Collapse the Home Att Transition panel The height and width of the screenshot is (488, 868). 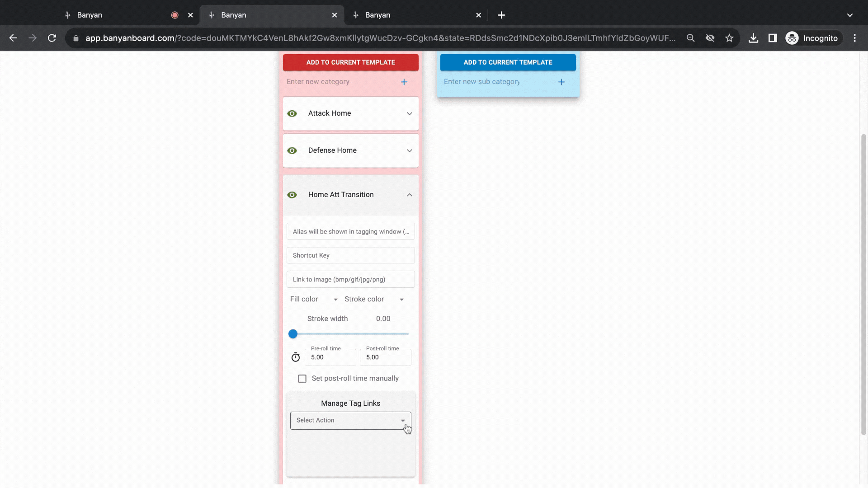point(410,195)
